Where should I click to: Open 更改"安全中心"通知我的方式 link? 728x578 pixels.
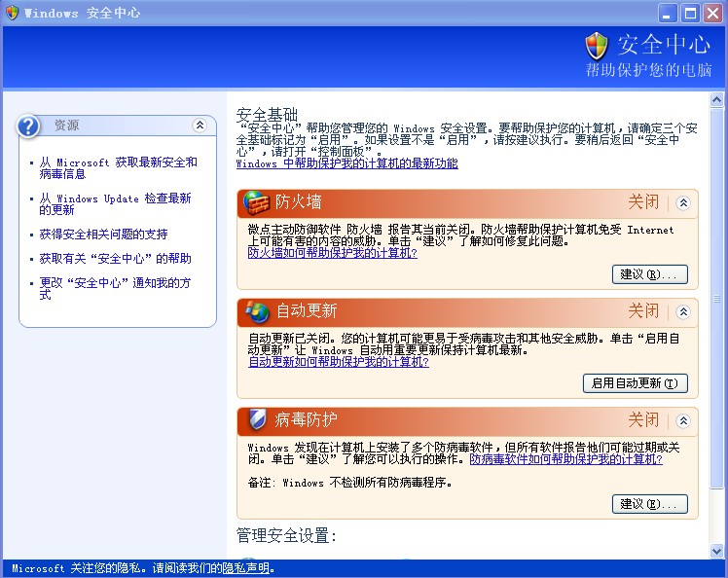coord(115,289)
